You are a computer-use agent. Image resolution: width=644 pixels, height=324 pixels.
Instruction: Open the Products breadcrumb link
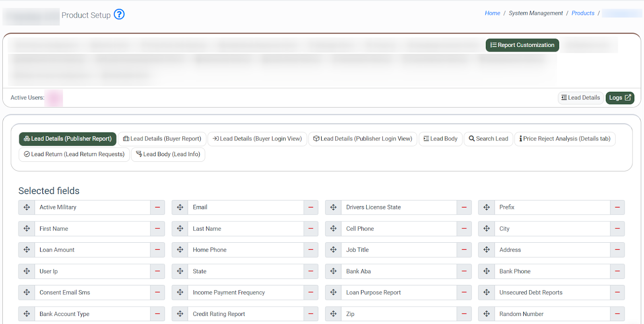point(582,13)
